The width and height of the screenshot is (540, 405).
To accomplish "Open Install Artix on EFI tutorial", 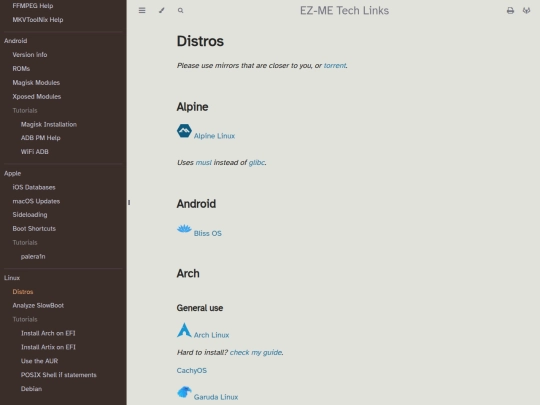I will click(x=48, y=347).
